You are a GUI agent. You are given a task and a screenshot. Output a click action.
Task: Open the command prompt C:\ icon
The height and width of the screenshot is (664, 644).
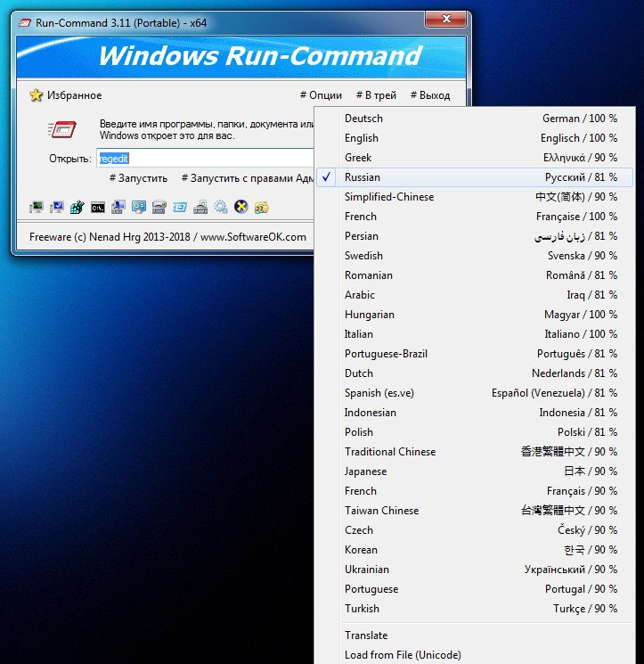[x=98, y=208]
